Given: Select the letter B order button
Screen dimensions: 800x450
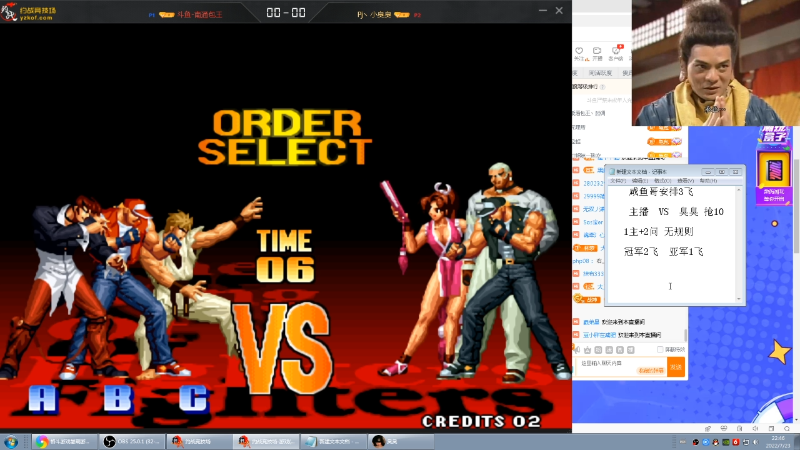Looking at the screenshot, I should pyautogui.click(x=118, y=398).
